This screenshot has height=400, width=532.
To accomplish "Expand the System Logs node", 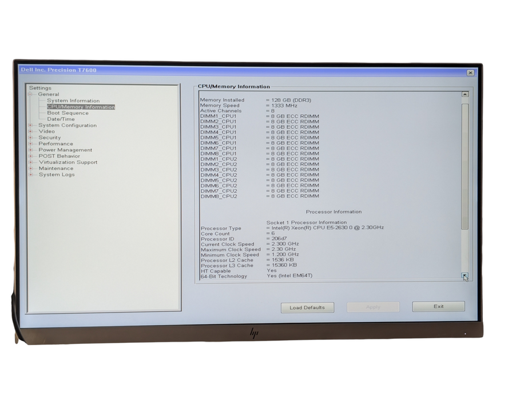I will coord(30,175).
